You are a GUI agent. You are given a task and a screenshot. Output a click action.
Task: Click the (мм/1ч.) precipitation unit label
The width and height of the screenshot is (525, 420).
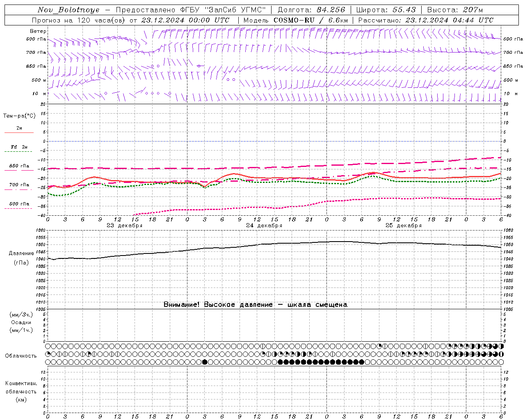coord(21,330)
